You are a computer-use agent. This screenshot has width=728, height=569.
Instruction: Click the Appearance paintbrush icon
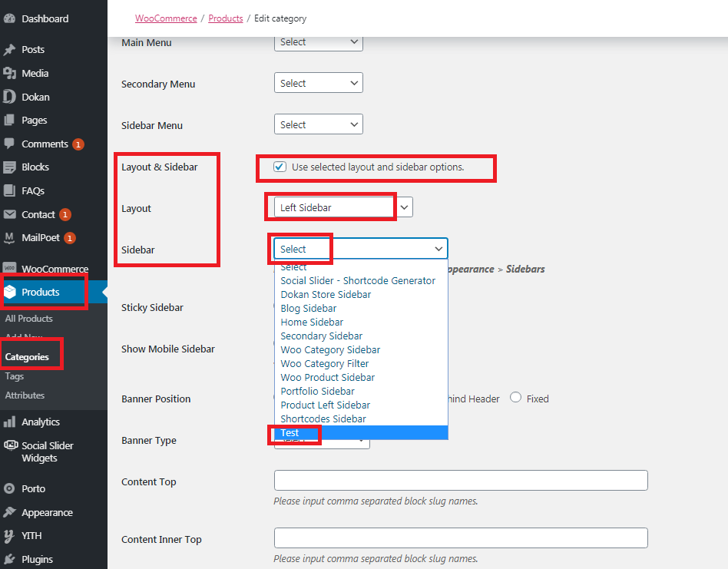coord(9,512)
